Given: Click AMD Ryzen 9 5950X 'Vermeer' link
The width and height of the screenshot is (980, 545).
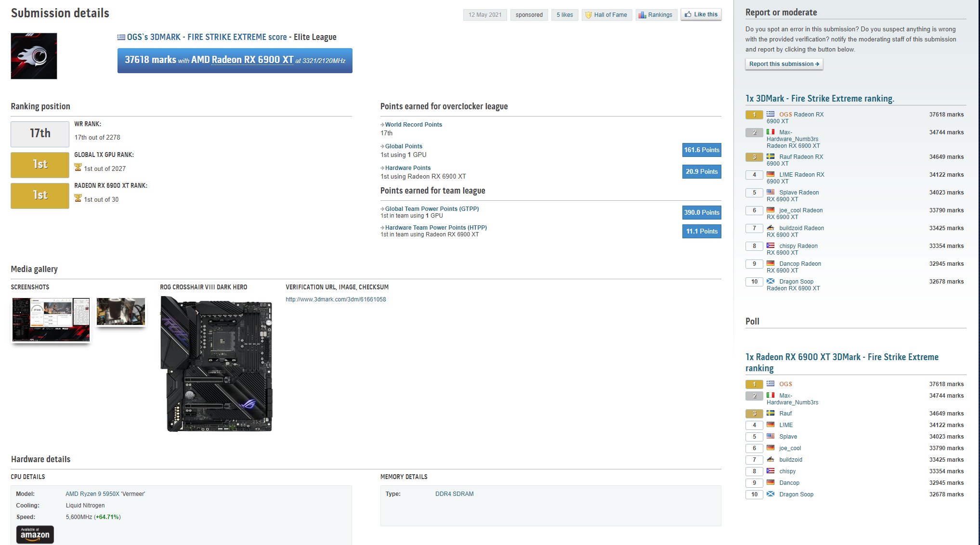Looking at the screenshot, I should [105, 494].
